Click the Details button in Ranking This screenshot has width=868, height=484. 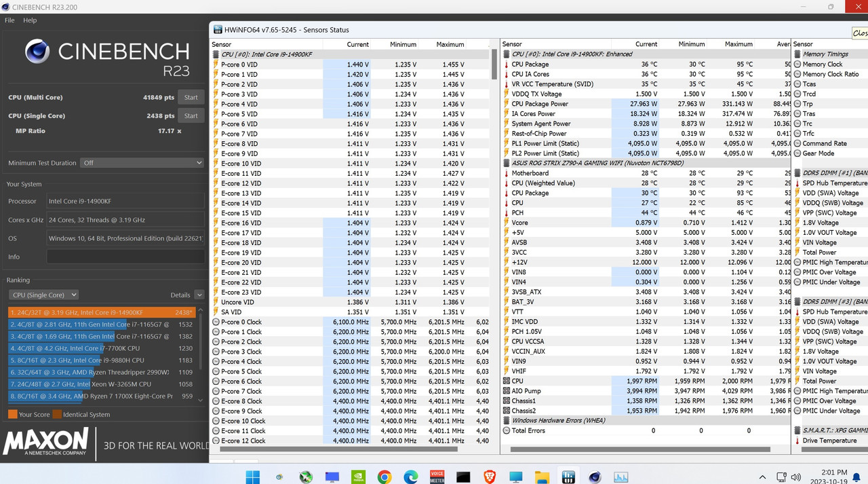tap(180, 295)
